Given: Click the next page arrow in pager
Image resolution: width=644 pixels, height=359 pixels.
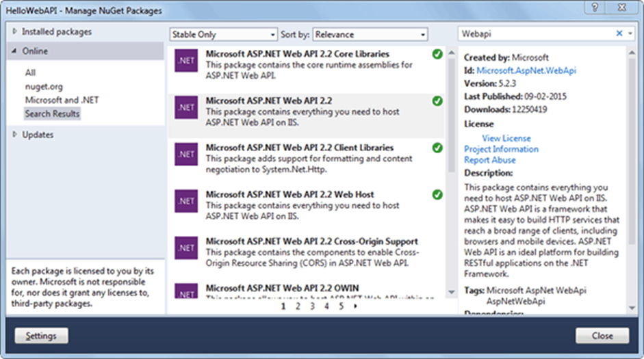Looking at the screenshot, I should click(355, 306).
